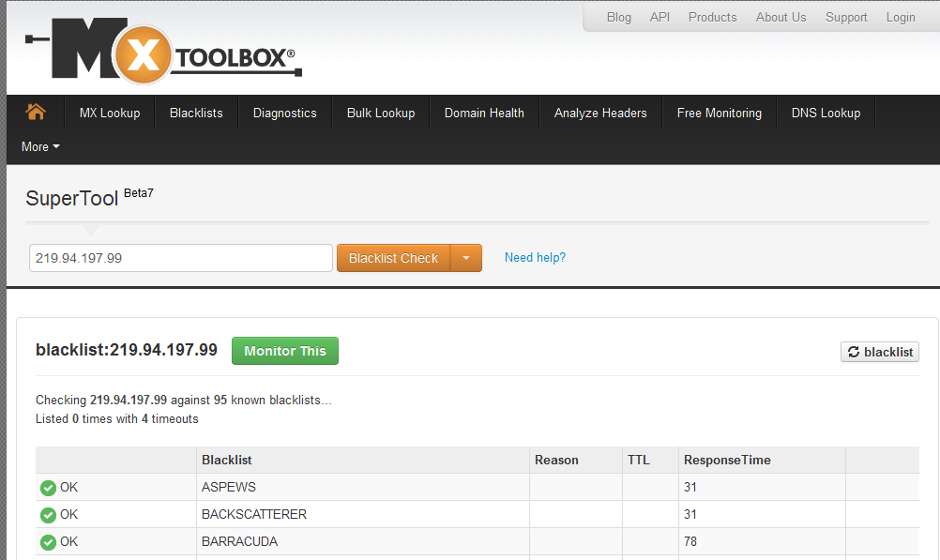Click the IP address input field
This screenshot has width=940, height=560.
click(180, 258)
